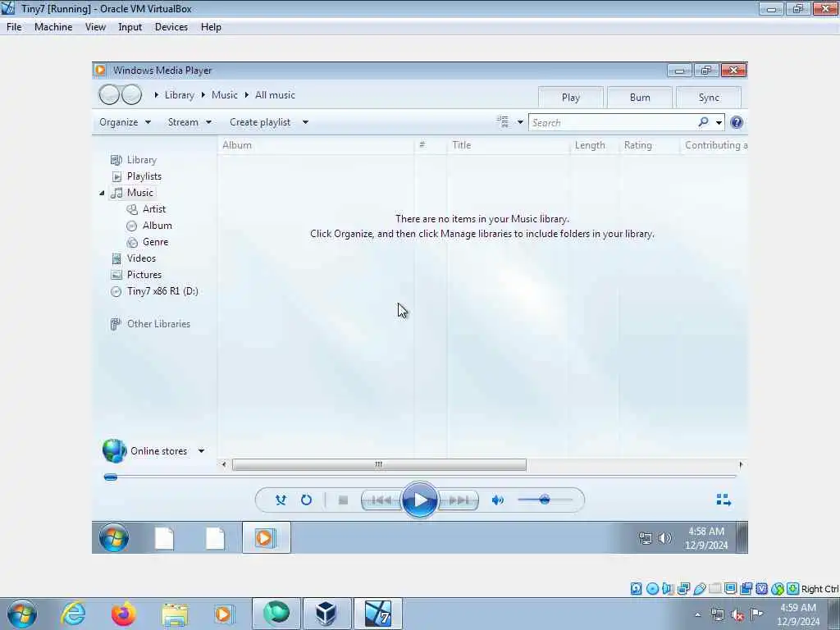The height and width of the screenshot is (630, 840).
Task: Open the Stream dropdown menu
Action: tap(189, 122)
